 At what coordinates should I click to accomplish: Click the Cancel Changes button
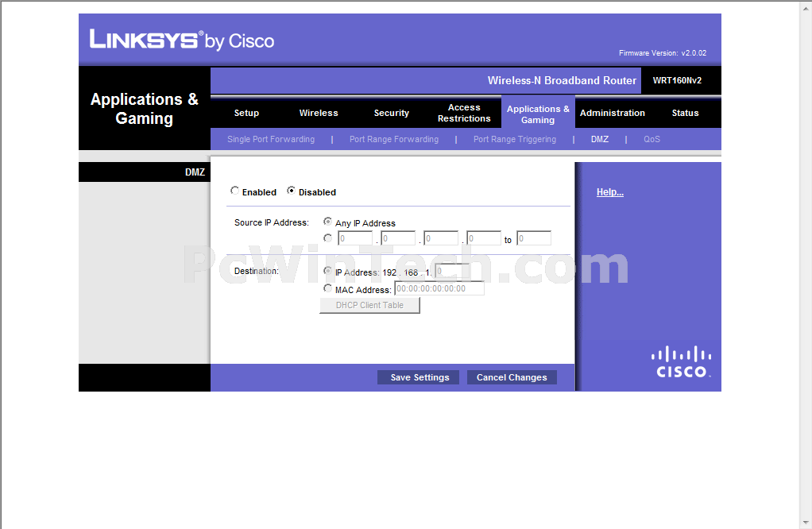pos(512,377)
